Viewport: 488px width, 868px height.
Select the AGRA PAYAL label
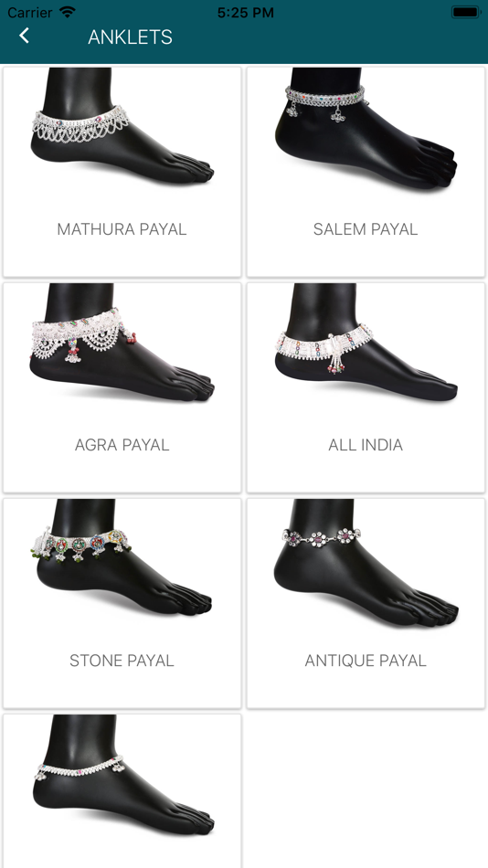[122, 445]
